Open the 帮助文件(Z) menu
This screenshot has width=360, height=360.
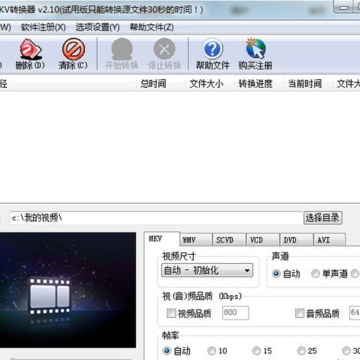152,27
